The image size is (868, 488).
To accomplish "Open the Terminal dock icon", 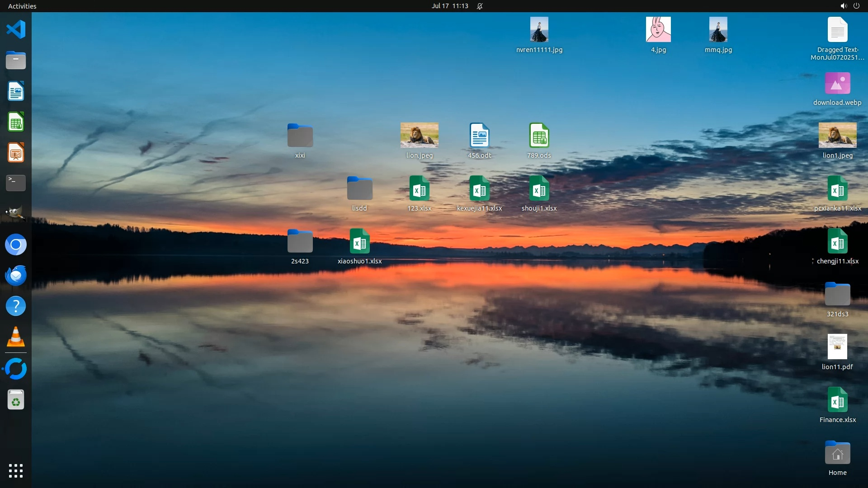I will coord(16,183).
